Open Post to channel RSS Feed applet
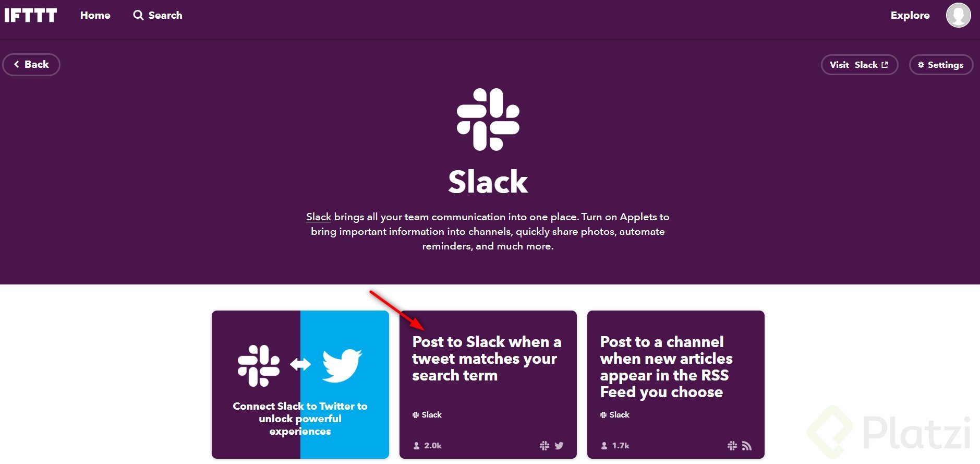 [676, 385]
